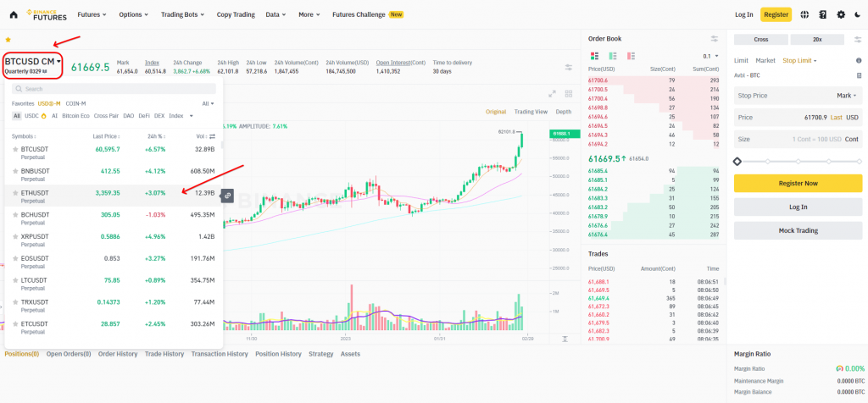This screenshot has width=868, height=403.
Task: Favorite BNBUSDT with its star
Action: (15, 171)
